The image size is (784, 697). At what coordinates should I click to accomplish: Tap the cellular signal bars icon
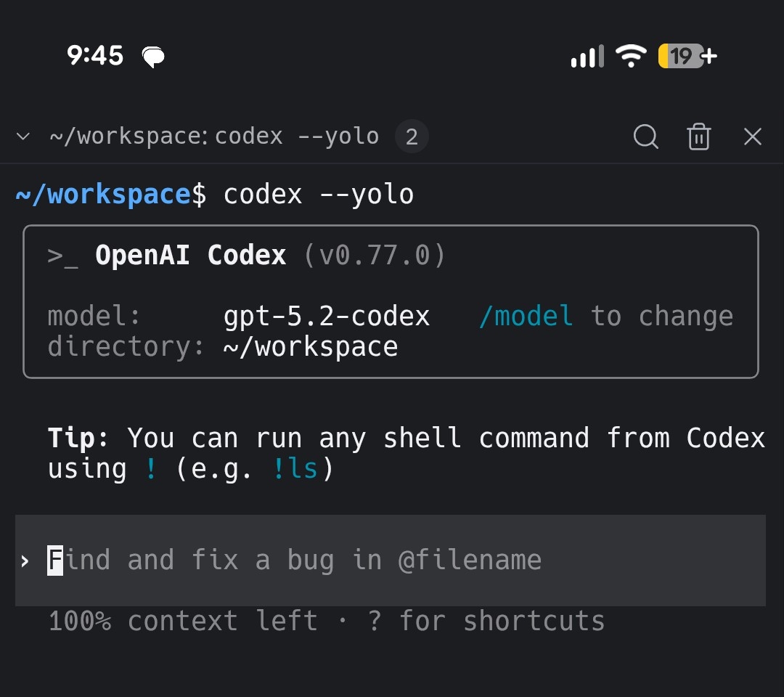click(x=587, y=56)
